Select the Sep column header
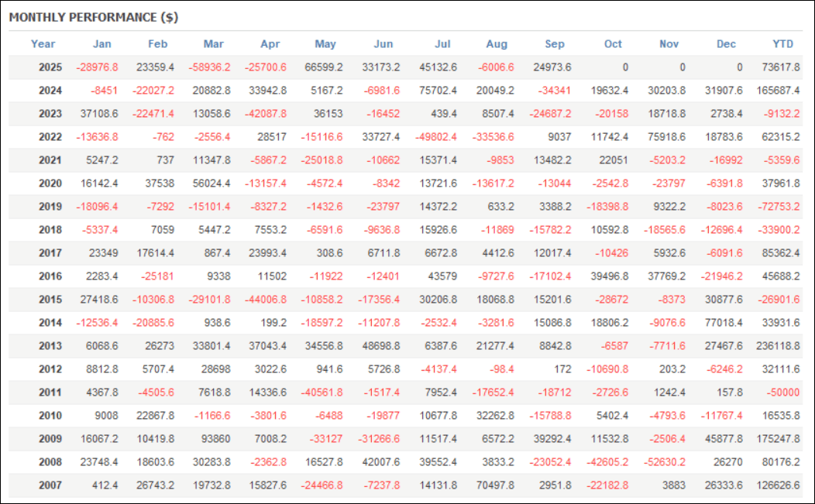The width and height of the screenshot is (815, 504). point(555,44)
